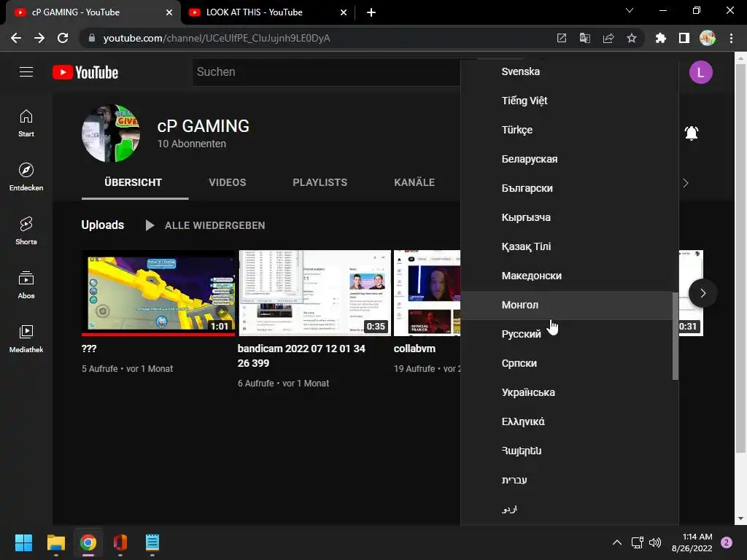
Task: Click the Suchen search field
Action: coord(326,72)
